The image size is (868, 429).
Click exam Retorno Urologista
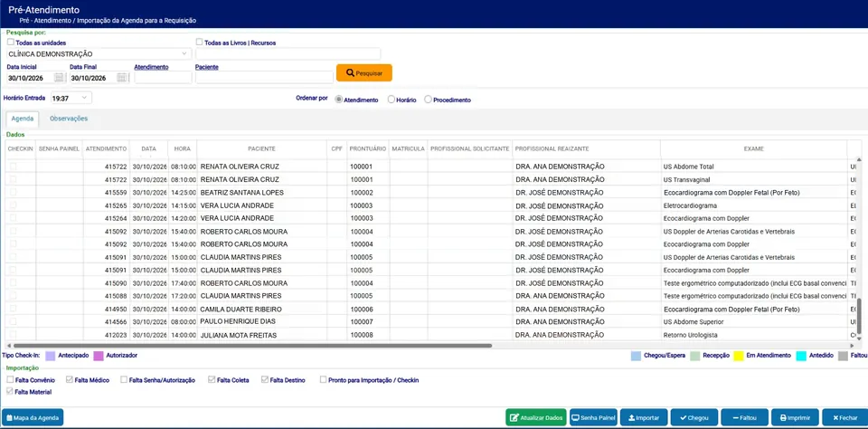pos(689,335)
